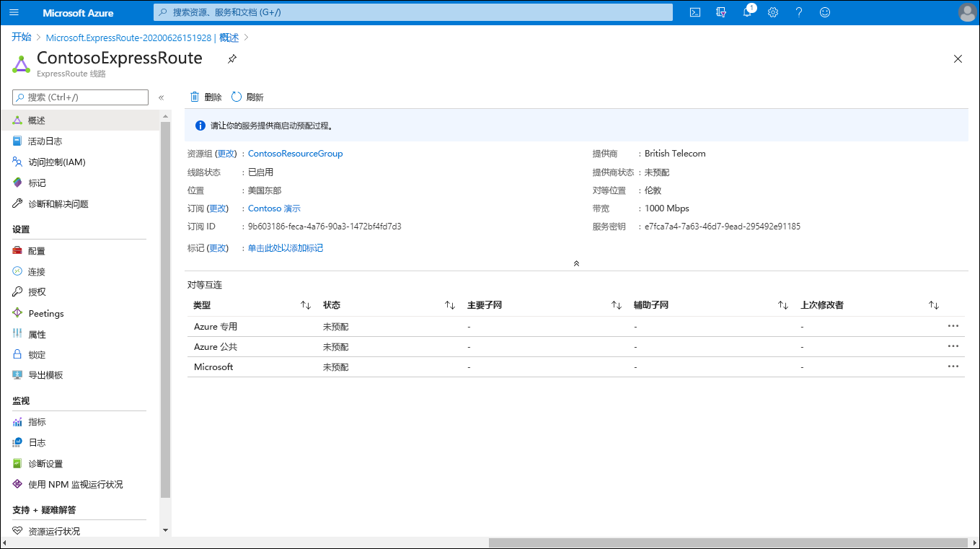Viewport: 980px width, 549px height.
Task: Launch Cloud Shell from top bar
Action: pyautogui.click(x=695, y=12)
